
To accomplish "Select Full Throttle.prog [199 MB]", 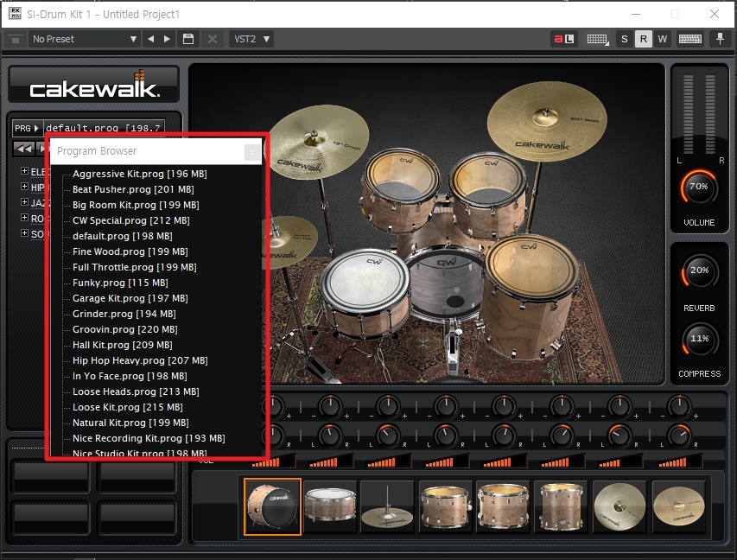I will coord(135,267).
